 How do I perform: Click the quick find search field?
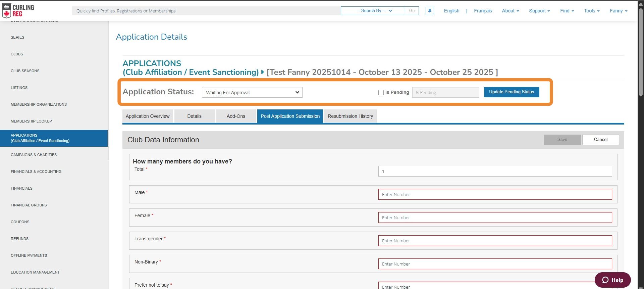(x=206, y=11)
